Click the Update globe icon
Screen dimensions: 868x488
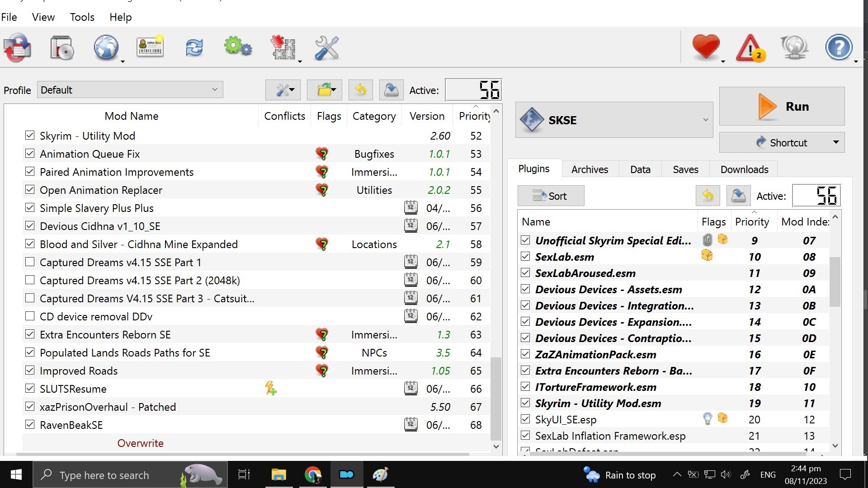(794, 47)
